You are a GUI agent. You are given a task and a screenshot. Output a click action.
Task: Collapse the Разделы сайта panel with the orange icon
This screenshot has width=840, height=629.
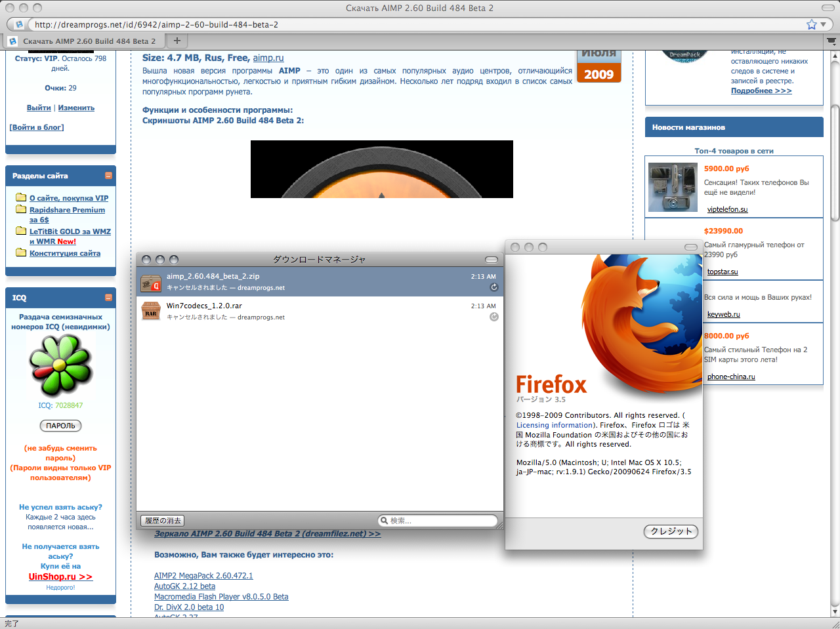(108, 176)
